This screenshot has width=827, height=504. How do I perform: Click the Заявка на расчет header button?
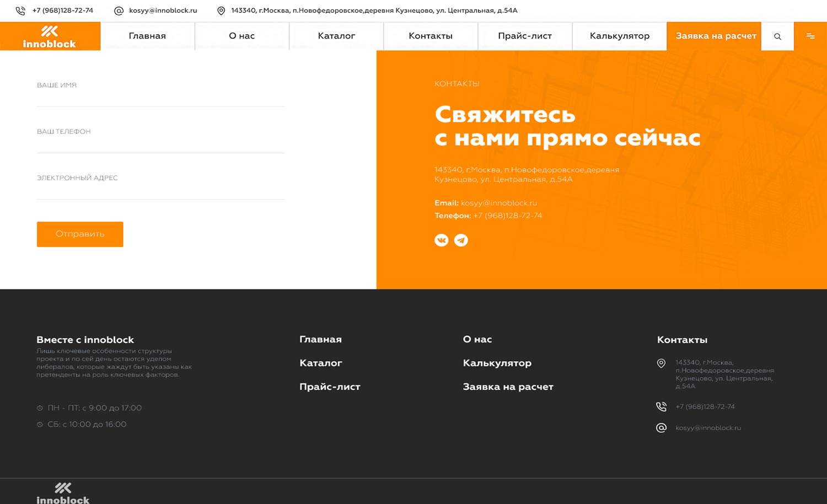716,36
